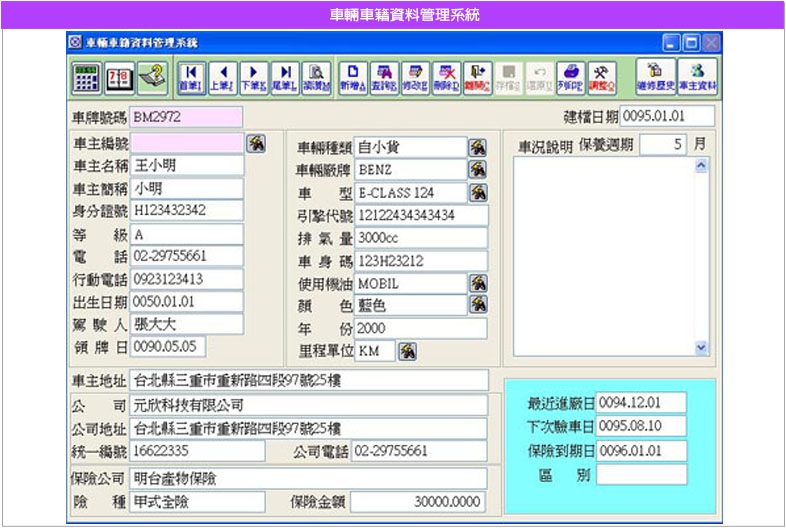Jump to first record (首筆)

point(191,75)
